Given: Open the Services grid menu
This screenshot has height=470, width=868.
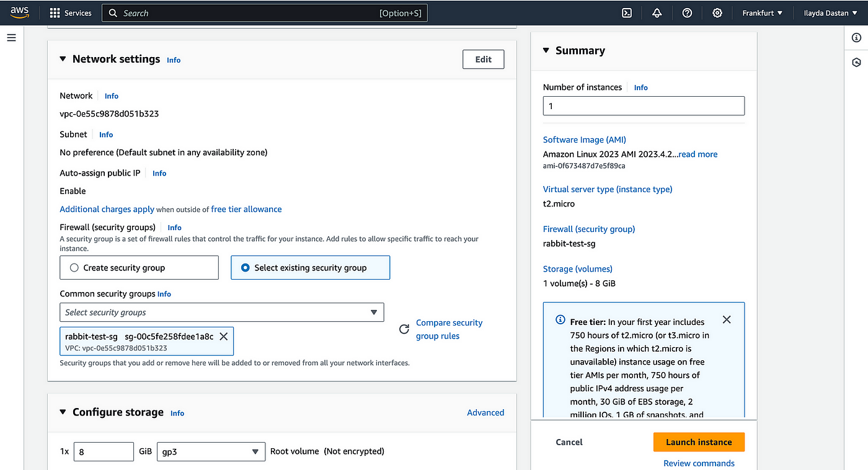Looking at the screenshot, I should pyautogui.click(x=70, y=13).
